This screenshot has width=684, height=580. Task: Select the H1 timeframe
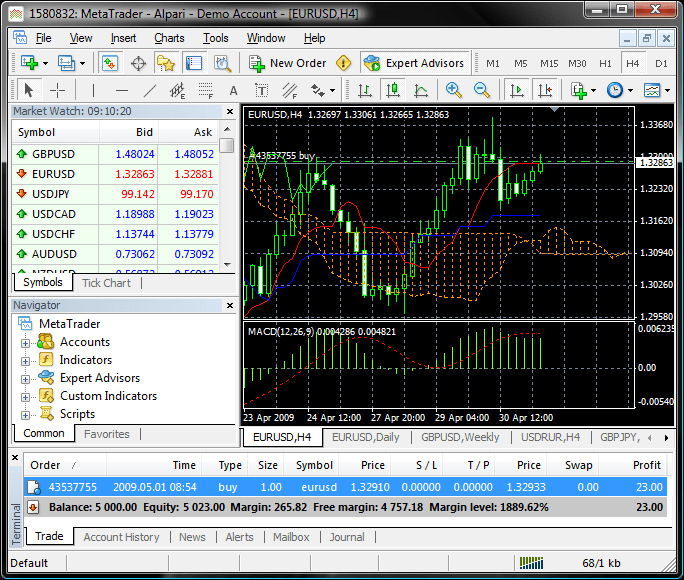pyautogui.click(x=605, y=64)
